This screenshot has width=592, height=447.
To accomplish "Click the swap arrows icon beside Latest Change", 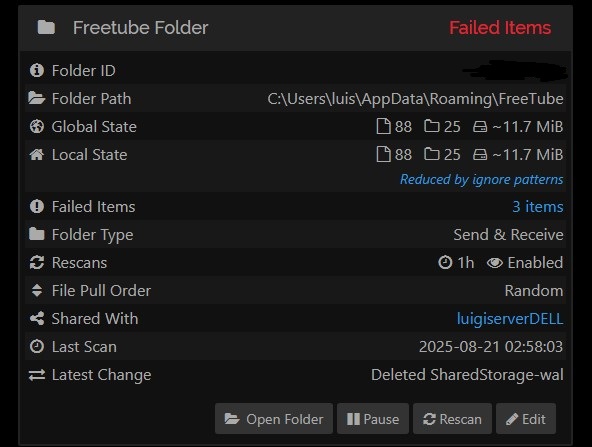I will tap(37, 375).
